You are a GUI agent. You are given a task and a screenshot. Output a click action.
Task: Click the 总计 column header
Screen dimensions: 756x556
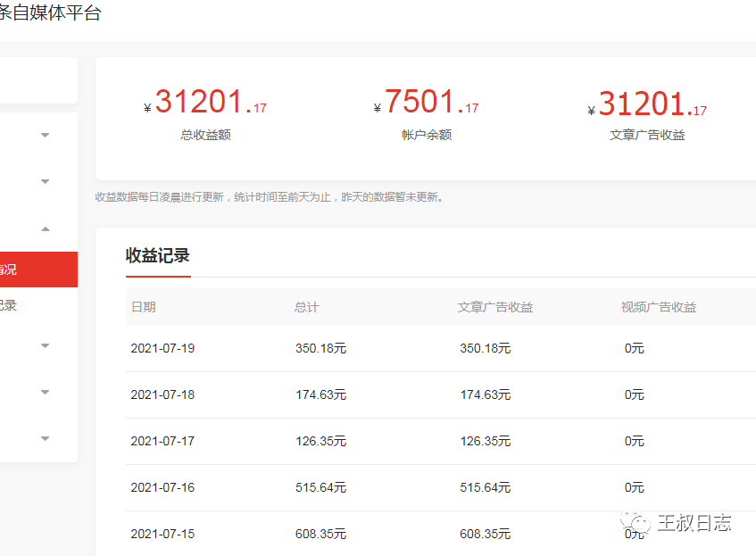(307, 307)
